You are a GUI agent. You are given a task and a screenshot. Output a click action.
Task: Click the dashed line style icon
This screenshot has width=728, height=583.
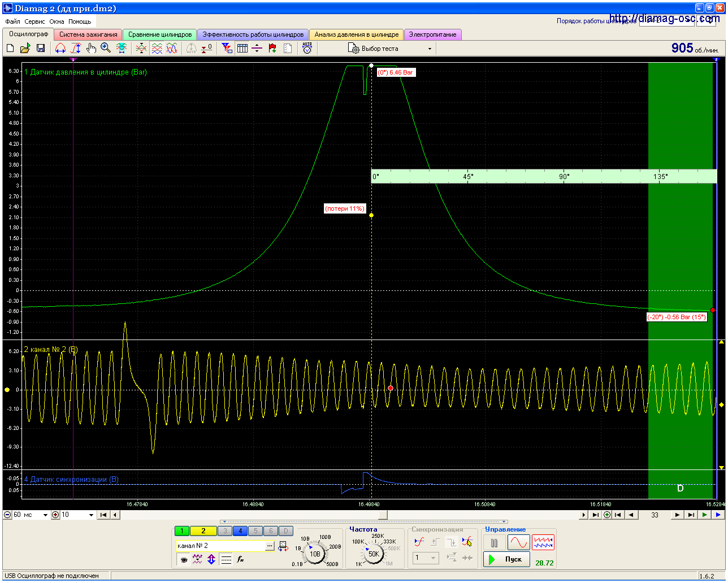[x=226, y=560]
